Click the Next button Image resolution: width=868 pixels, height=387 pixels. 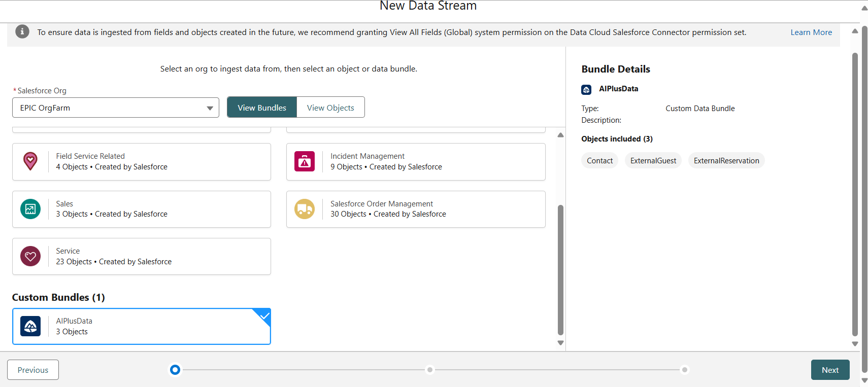(x=830, y=370)
